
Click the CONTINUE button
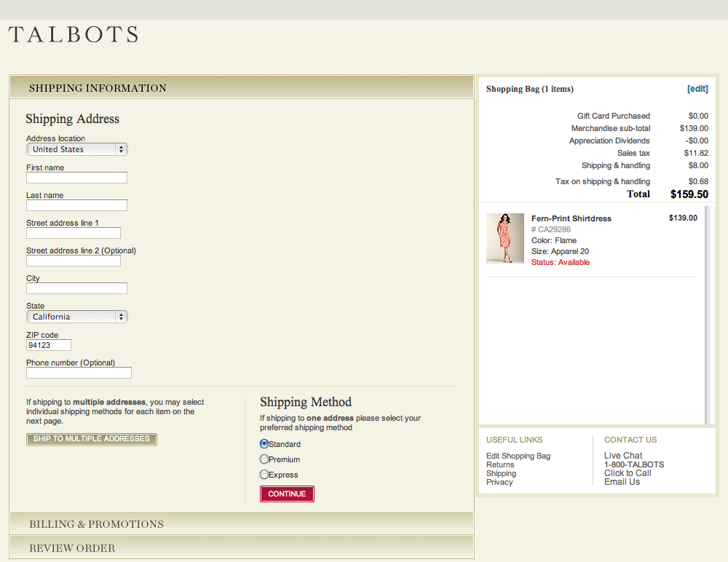coord(287,494)
